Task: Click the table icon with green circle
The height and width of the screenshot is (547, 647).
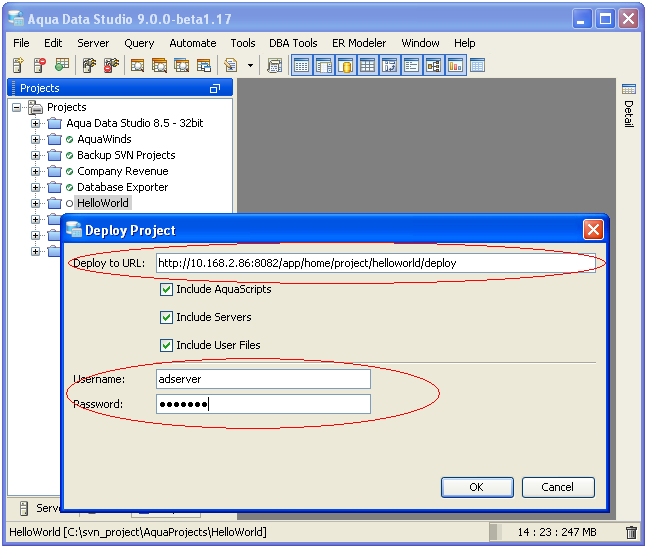Action: (x=62, y=65)
